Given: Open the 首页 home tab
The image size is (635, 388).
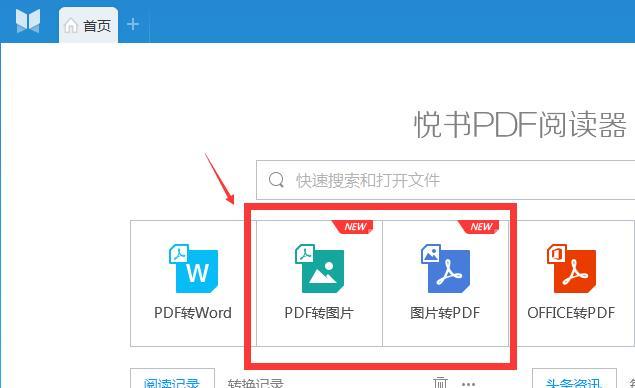Looking at the screenshot, I should click(88, 25).
